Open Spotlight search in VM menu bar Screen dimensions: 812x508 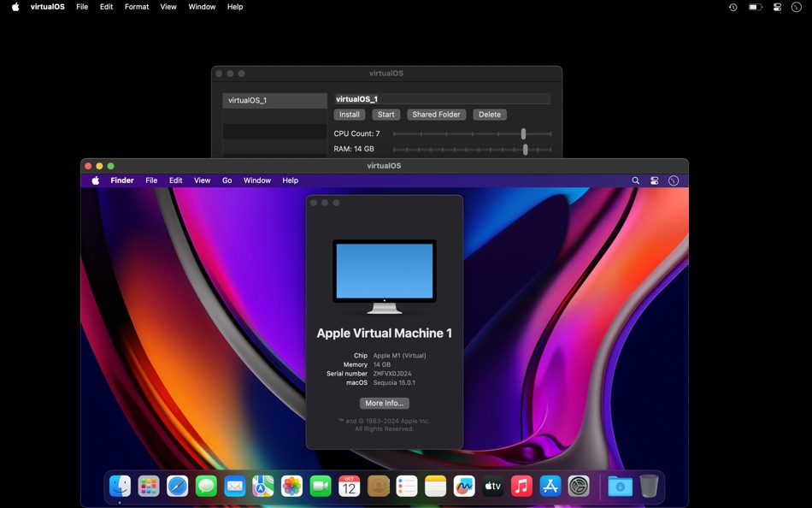coord(635,180)
